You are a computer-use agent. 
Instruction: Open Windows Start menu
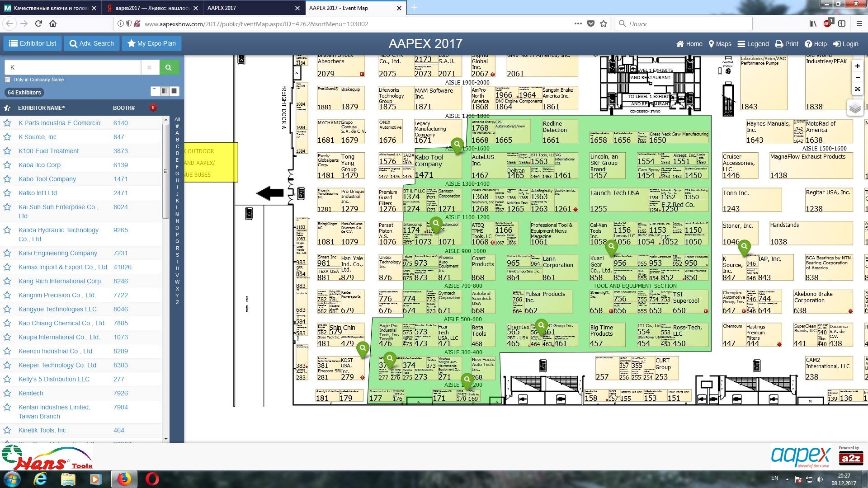(x=12, y=479)
